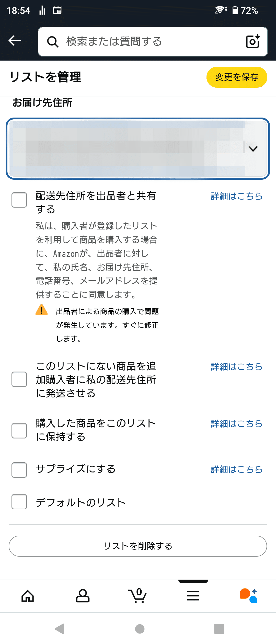Check the このリストにない商品 shipping option
The image size is (276, 644).
click(19, 380)
